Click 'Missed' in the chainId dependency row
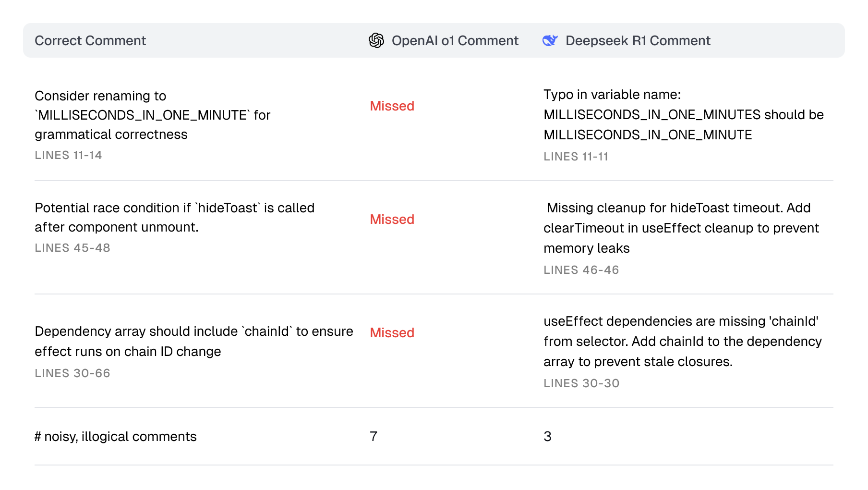868x490 pixels. (x=392, y=332)
